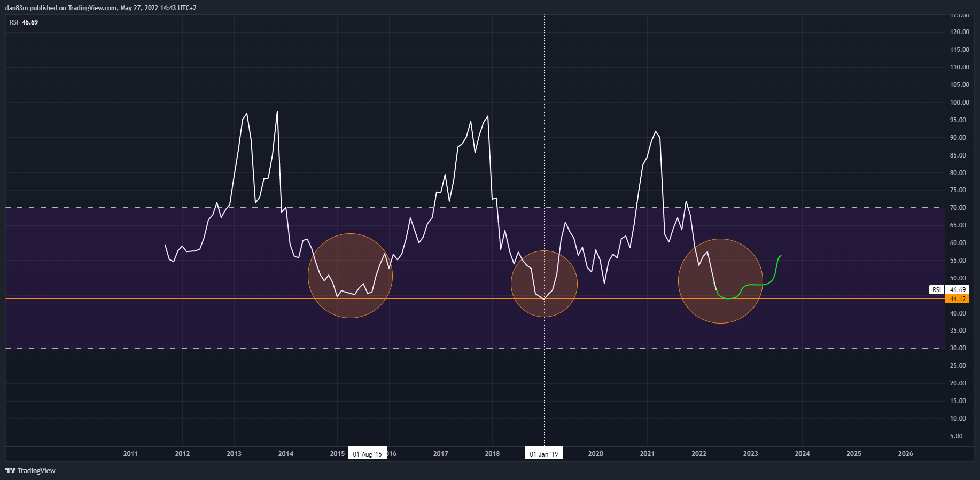Click the 70.00 level on the RSI scale
Viewport: 980px width, 480px height.
coord(958,208)
